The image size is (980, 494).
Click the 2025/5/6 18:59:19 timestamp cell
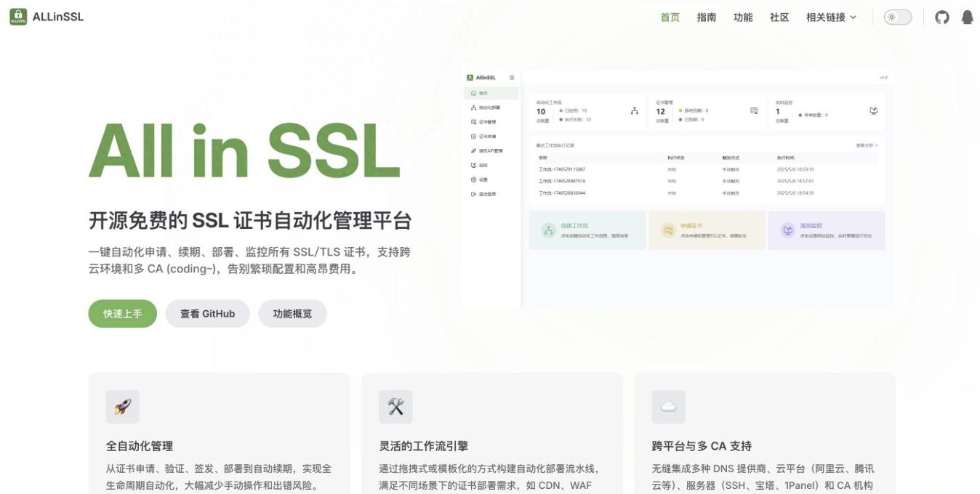(795, 169)
